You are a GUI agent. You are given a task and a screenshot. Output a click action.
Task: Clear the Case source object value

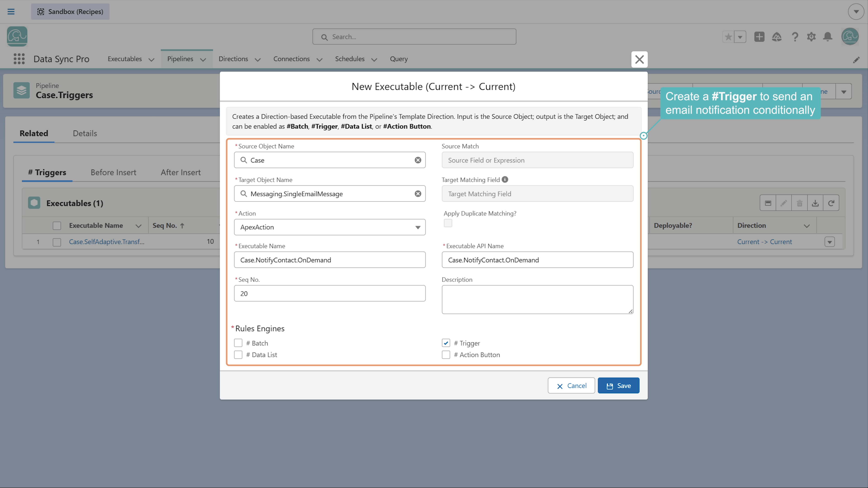418,160
